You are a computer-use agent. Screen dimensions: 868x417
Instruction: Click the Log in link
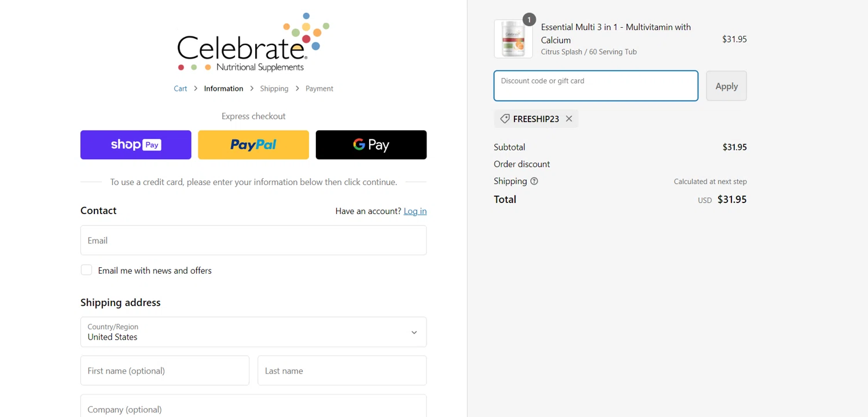tap(415, 211)
